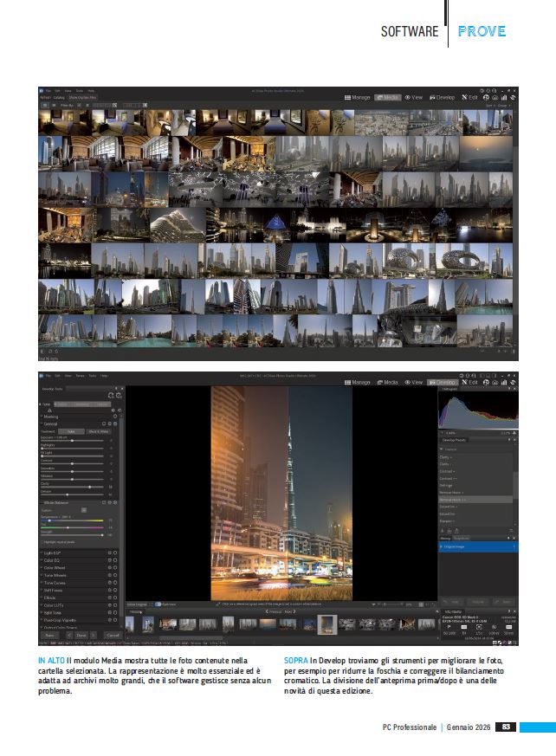Open Manage mode in the top Media window
The image size is (556, 756).
pyautogui.click(x=358, y=97)
